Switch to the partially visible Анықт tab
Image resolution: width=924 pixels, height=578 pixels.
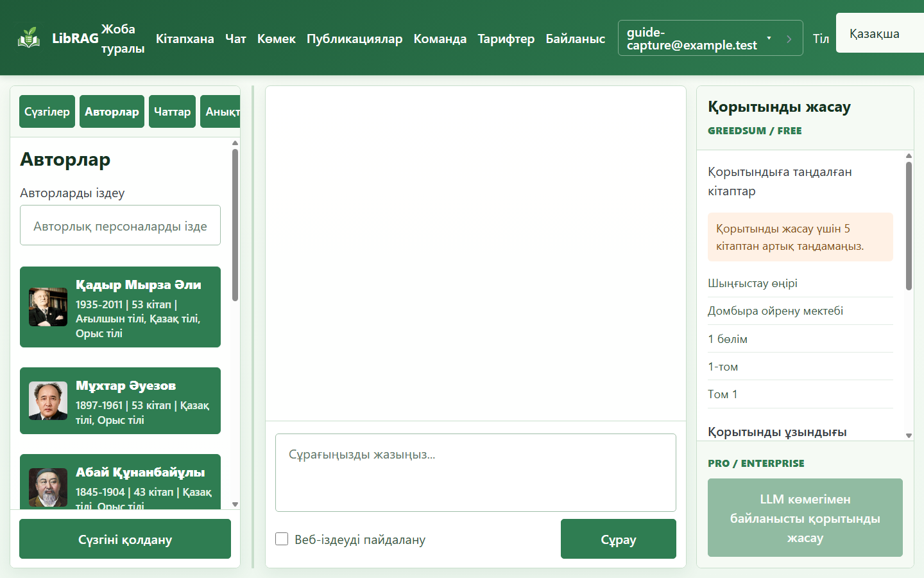pyautogui.click(x=220, y=112)
